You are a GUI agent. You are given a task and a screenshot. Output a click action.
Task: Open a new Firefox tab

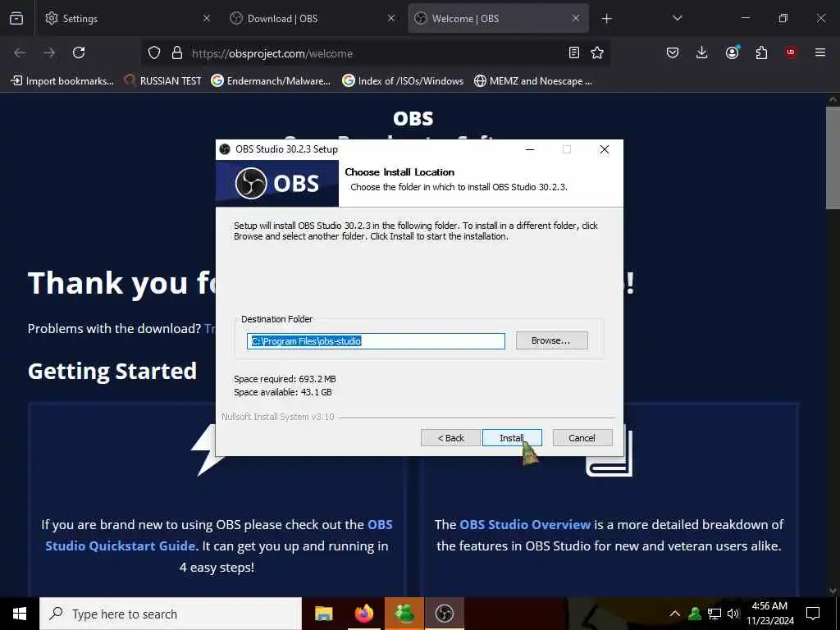(x=606, y=19)
